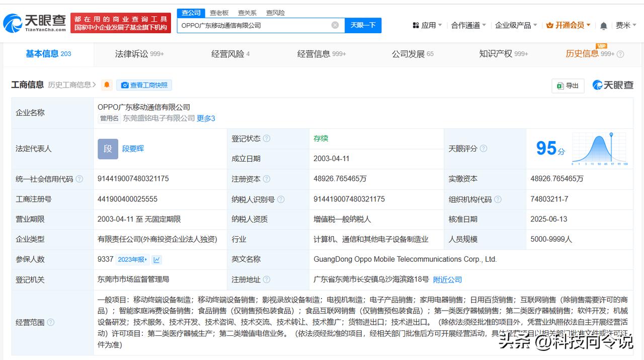Click help icon beside 注册资本
Screen dimensions: 644x360
pos(267,179)
